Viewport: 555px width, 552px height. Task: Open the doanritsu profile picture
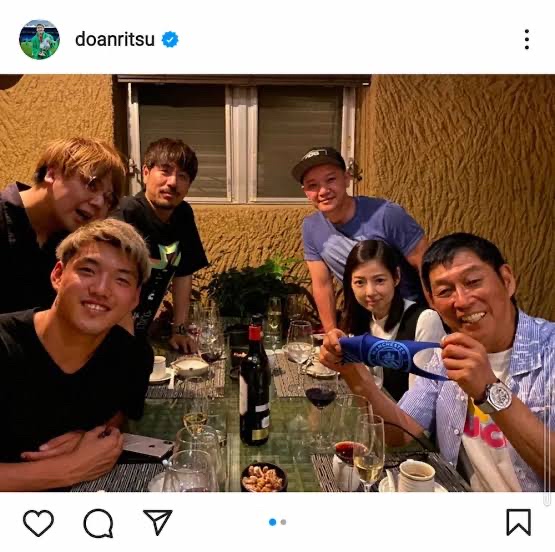click(39, 39)
